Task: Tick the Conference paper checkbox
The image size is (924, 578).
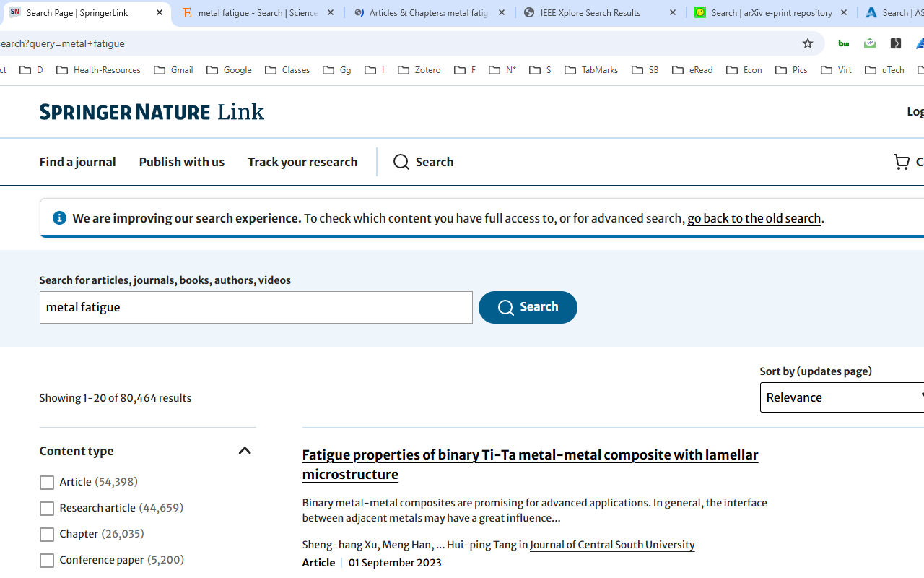Action: tap(46, 561)
